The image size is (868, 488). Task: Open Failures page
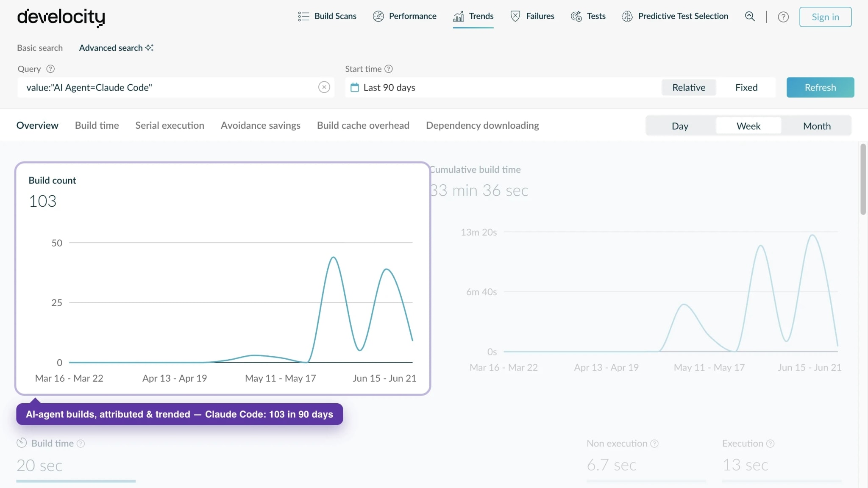pyautogui.click(x=532, y=16)
